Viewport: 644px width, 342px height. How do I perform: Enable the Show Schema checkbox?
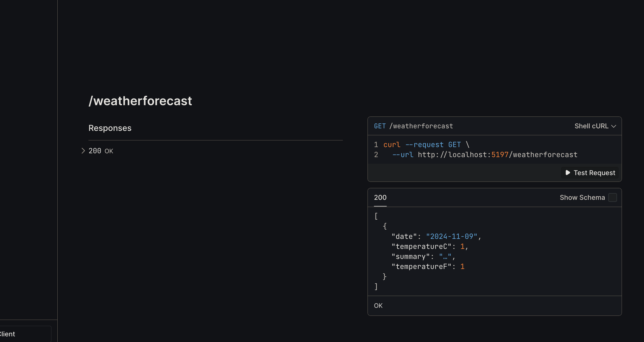(x=613, y=197)
